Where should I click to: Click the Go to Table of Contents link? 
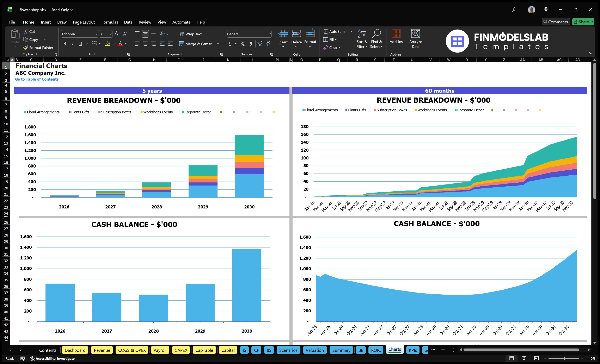coord(37,79)
